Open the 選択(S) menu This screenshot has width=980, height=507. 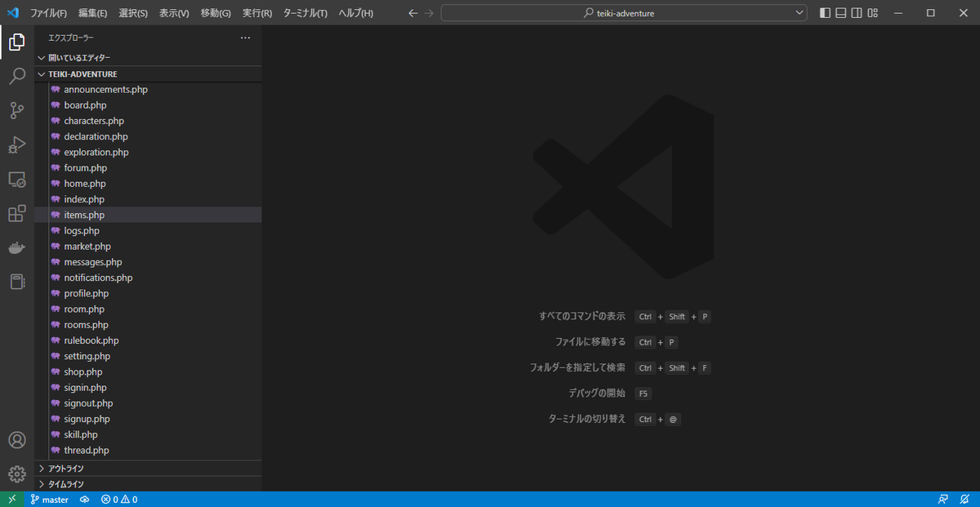133,13
